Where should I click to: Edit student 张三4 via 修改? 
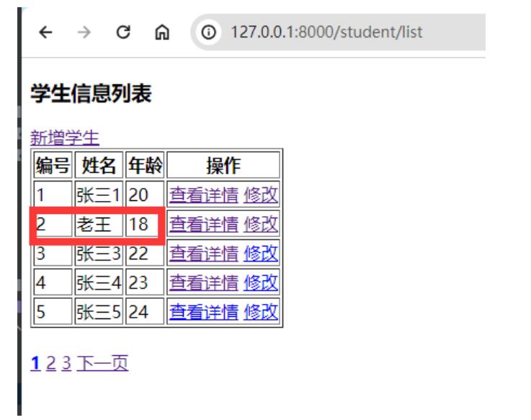pyautogui.click(x=261, y=283)
